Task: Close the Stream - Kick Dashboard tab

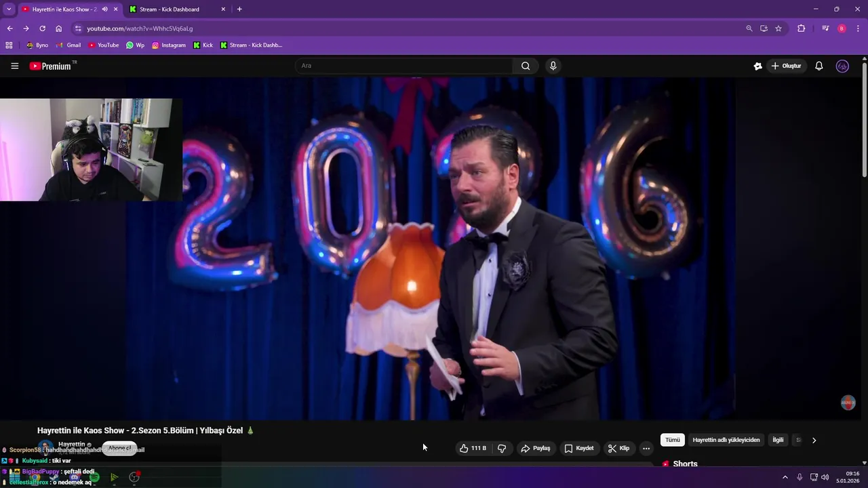Action: (223, 9)
